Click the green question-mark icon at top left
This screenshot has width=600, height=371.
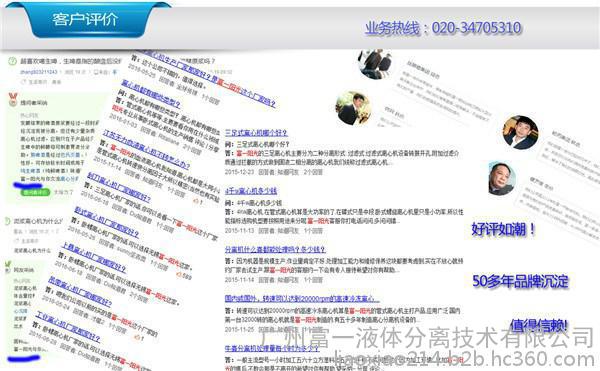tap(12, 61)
